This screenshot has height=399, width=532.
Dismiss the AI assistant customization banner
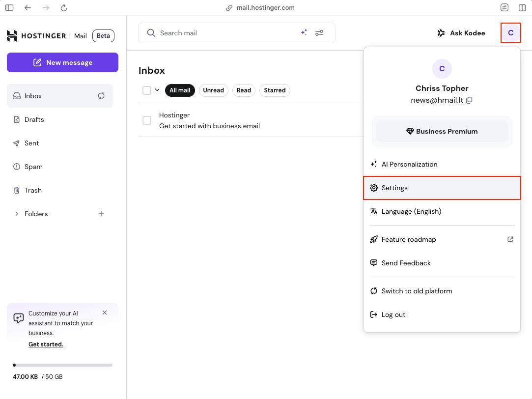click(x=105, y=313)
